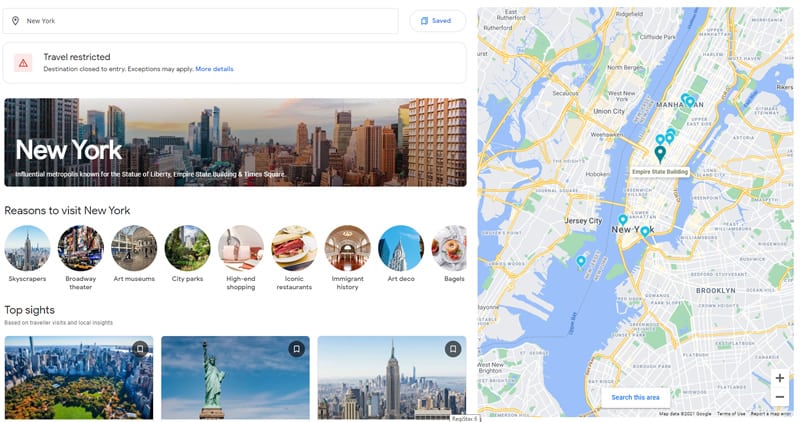The height and width of the screenshot is (422, 800).
Task: Open the Art museums reason circle
Action: (134, 249)
